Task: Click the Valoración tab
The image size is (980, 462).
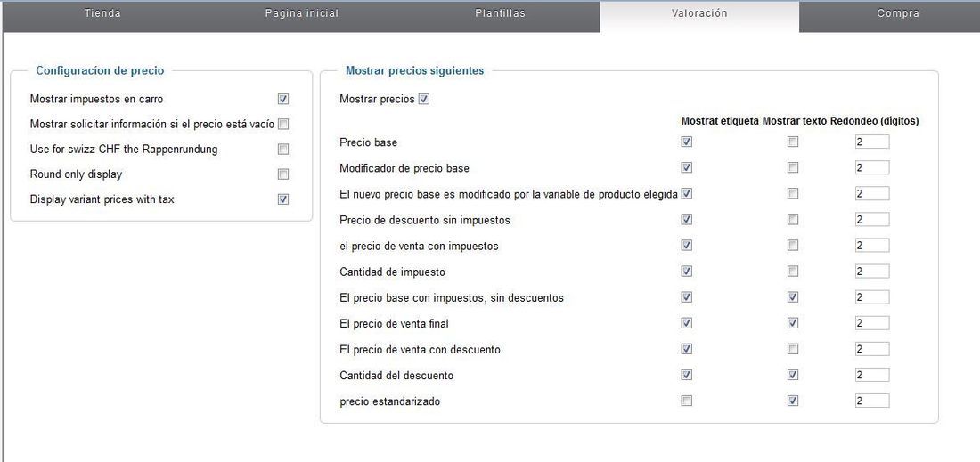Action: pyautogui.click(x=699, y=13)
